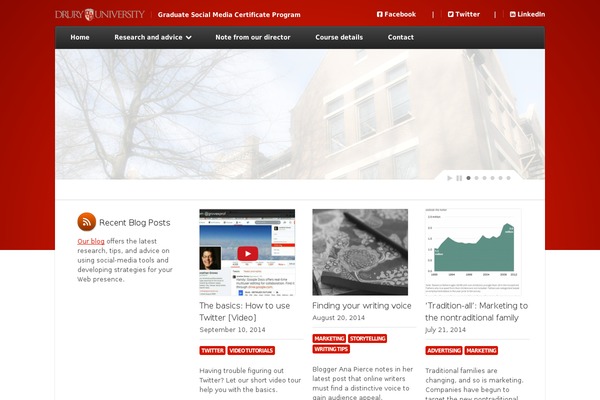This screenshot has height=400, width=600.
Task: Click the VIDEO TUTORIALS tag
Action: point(251,351)
